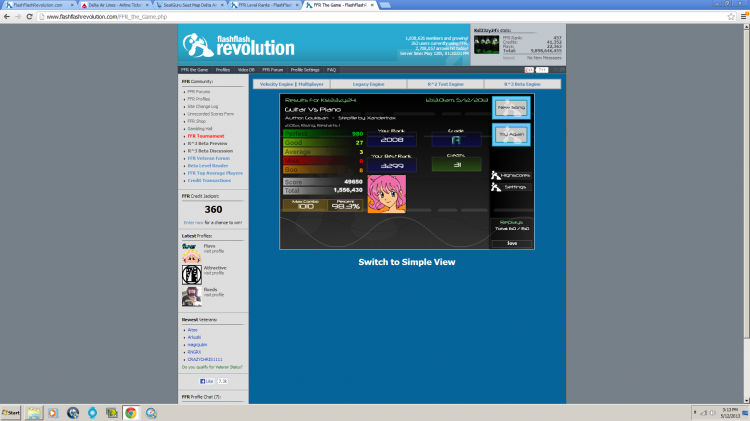Open the Unrecorded Scores Form link
Viewport: 750px width, 421px height.
(210, 114)
